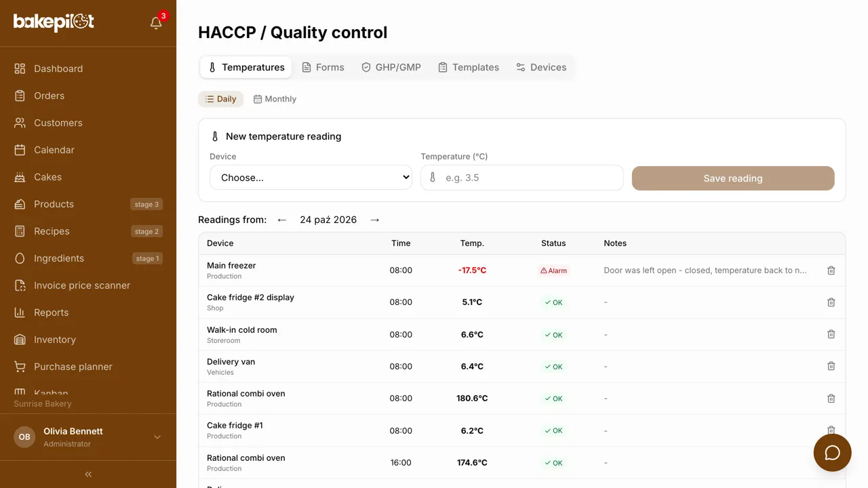Delete the Main freezer reading
This screenshot has height=488, width=868.
click(x=831, y=270)
